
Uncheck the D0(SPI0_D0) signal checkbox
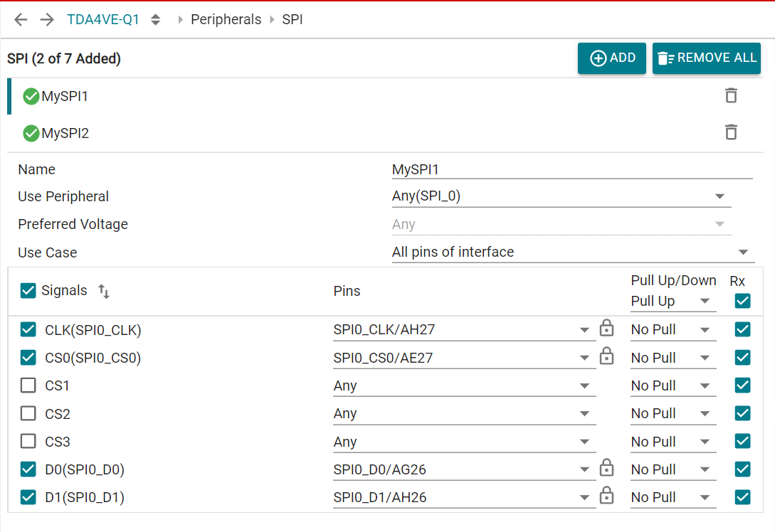pos(28,469)
